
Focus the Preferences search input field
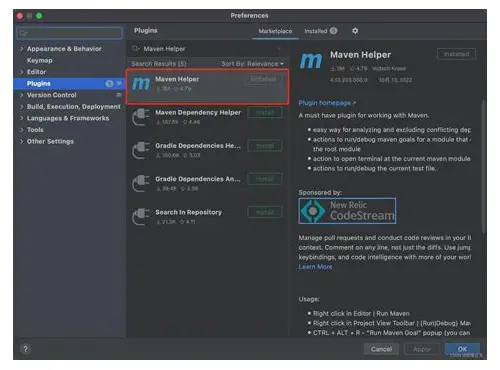point(70,33)
